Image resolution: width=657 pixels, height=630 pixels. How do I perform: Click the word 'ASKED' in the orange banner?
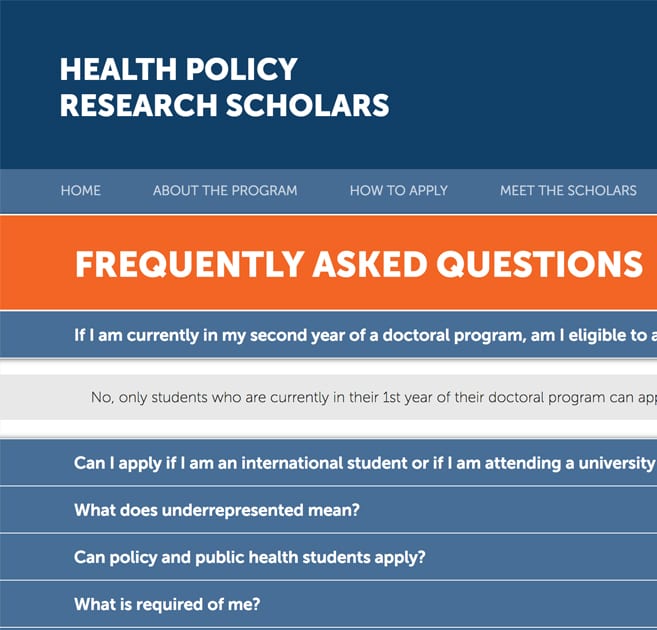pyautogui.click(x=370, y=264)
